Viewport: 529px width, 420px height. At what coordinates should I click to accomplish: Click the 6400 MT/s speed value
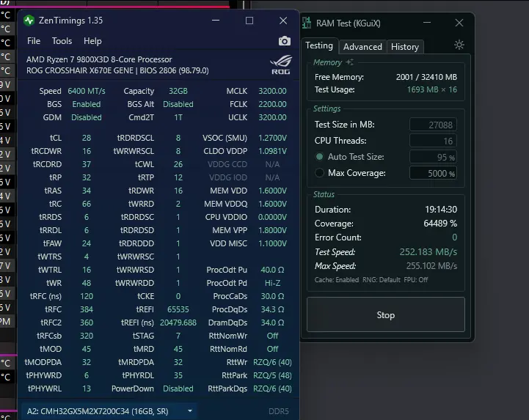pos(87,91)
